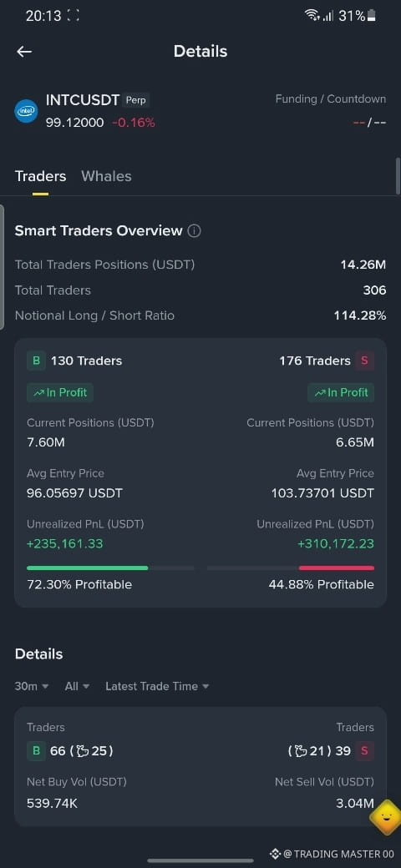Tap the INTCUSDT Perp pair title
The image size is (401, 868).
(98, 100)
